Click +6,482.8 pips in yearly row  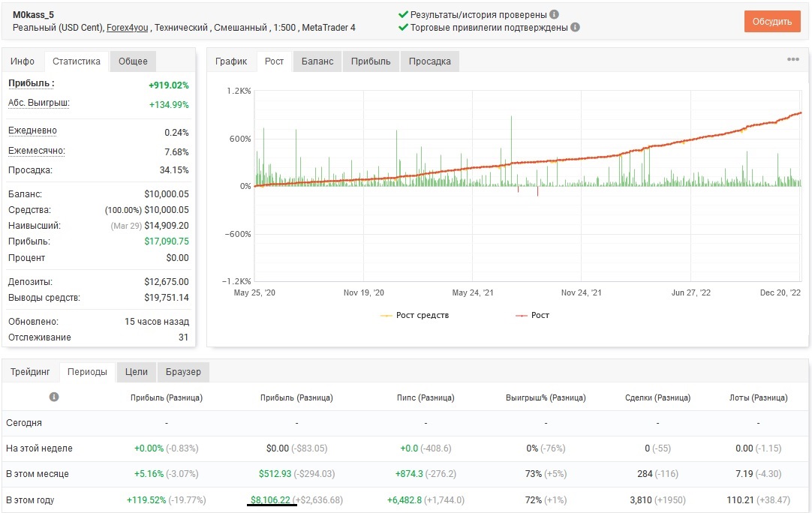tap(404, 500)
